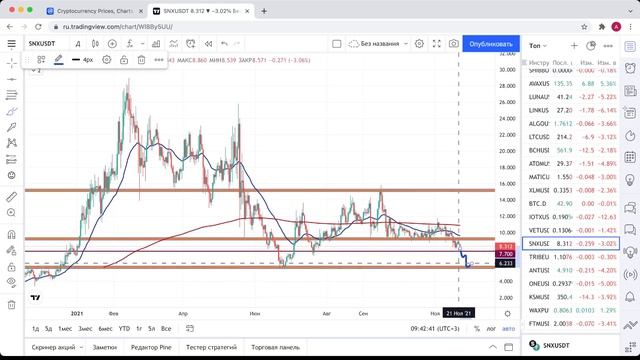This screenshot has width=640, height=360.
Task: Select the trend line drawing tool
Action: tap(11, 79)
